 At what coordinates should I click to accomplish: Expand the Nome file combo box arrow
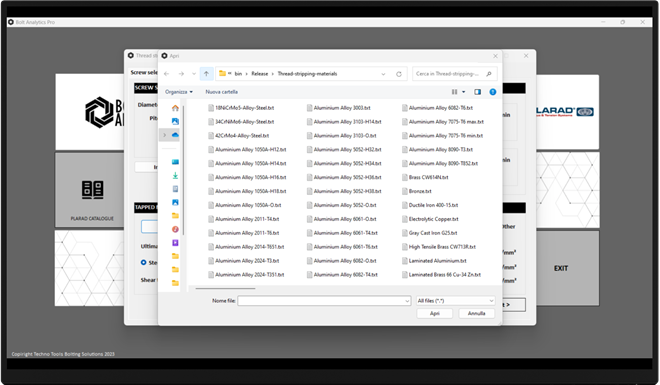point(407,301)
